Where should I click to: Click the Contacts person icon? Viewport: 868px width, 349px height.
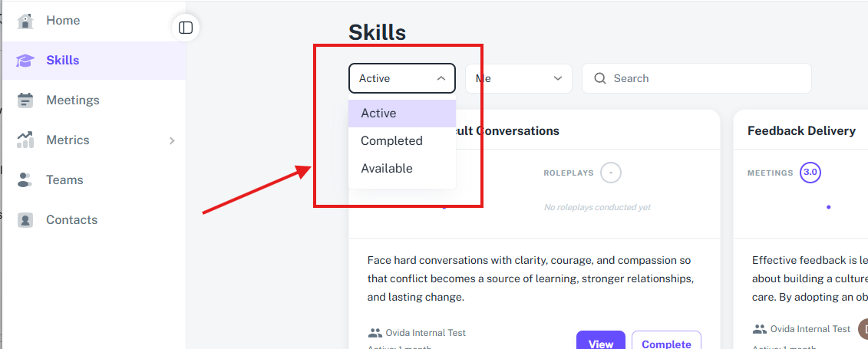pos(25,220)
